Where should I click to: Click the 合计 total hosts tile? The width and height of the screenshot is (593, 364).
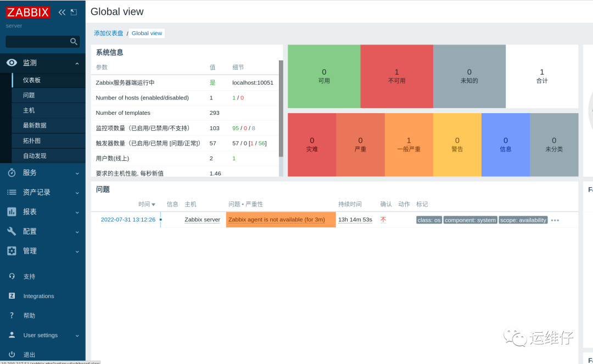[x=542, y=76]
